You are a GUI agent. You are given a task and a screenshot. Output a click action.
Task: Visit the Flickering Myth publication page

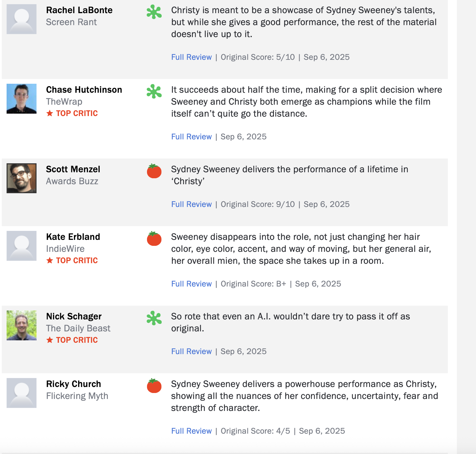[x=77, y=396]
